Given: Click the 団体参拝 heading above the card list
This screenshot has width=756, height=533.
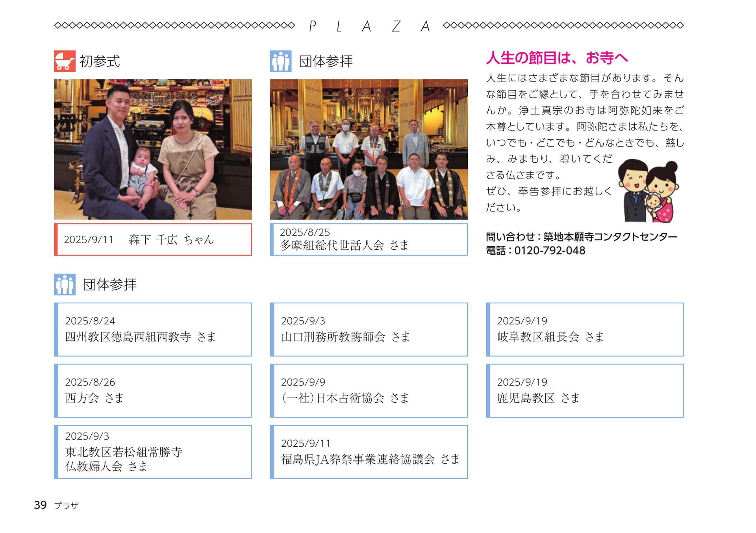Looking at the screenshot, I should [x=110, y=284].
